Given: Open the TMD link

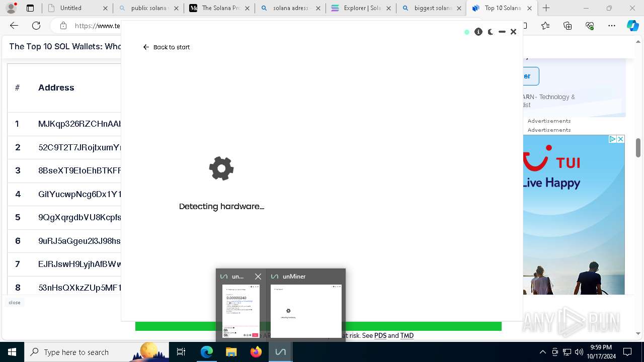Looking at the screenshot, I should [407, 335].
